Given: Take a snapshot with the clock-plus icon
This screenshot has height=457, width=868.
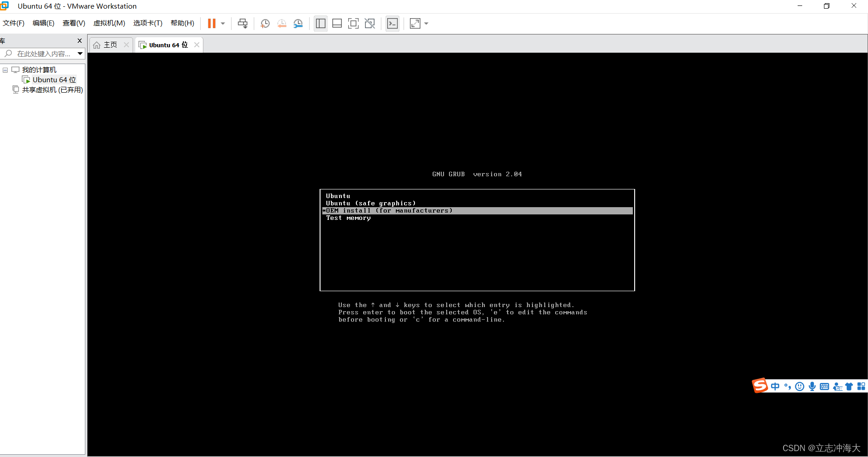Looking at the screenshot, I should point(265,24).
